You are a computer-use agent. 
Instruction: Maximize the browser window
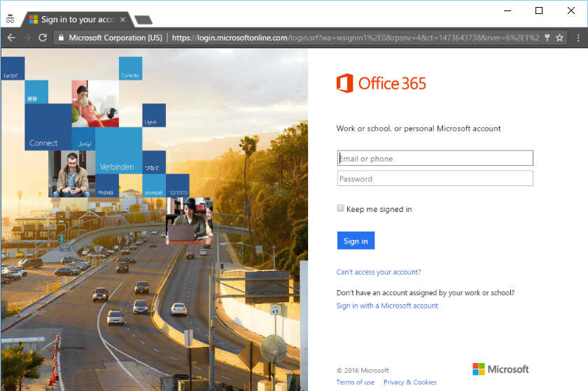tap(539, 10)
